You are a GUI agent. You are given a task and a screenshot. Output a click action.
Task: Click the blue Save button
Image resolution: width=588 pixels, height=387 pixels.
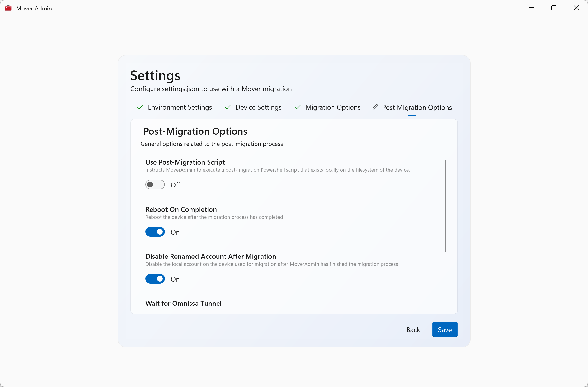445,329
